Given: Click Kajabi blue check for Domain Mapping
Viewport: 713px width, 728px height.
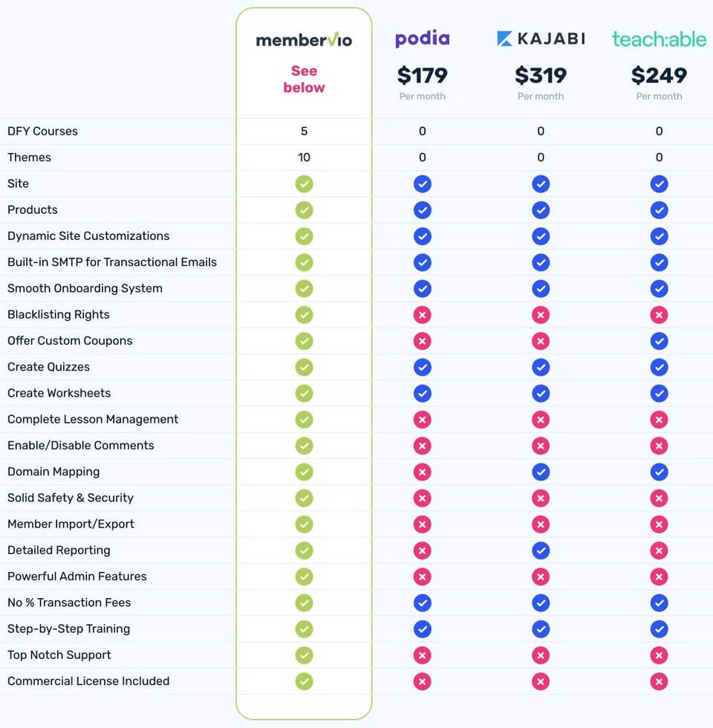Looking at the screenshot, I should pos(541,472).
